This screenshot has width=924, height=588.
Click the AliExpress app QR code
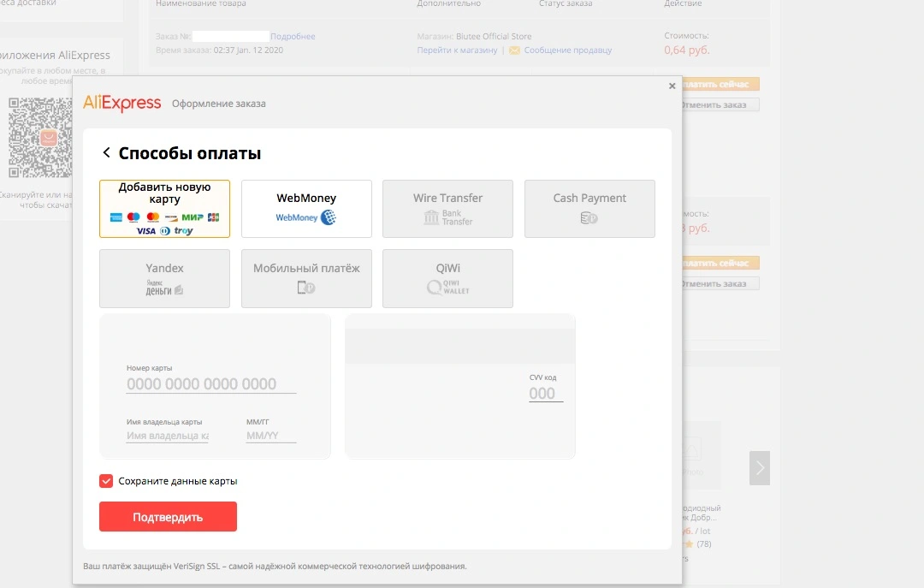(x=40, y=138)
